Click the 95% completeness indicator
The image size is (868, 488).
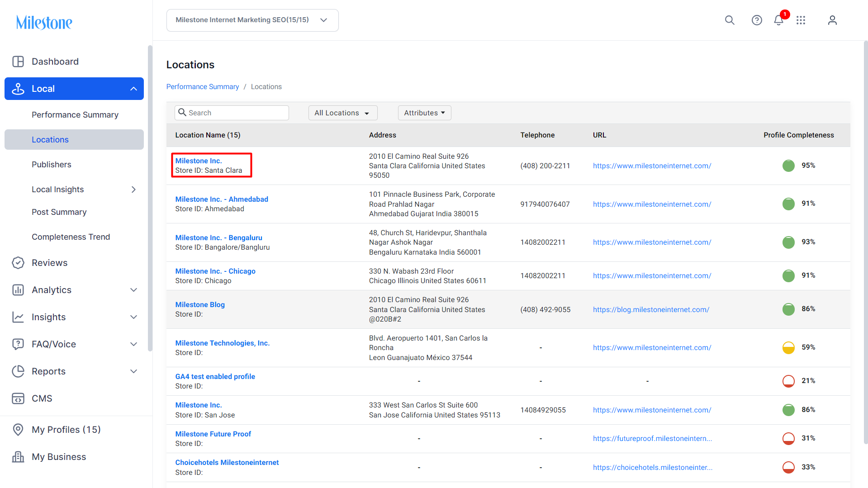(x=788, y=166)
